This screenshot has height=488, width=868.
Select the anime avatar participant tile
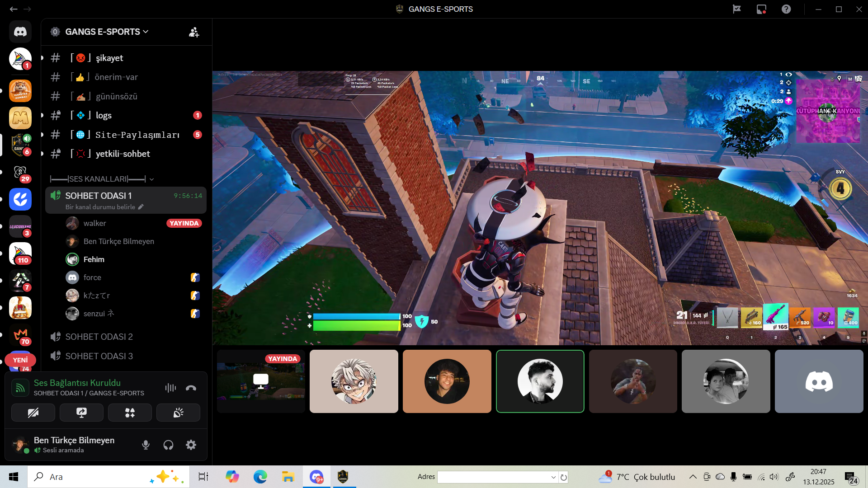[354, 381]
